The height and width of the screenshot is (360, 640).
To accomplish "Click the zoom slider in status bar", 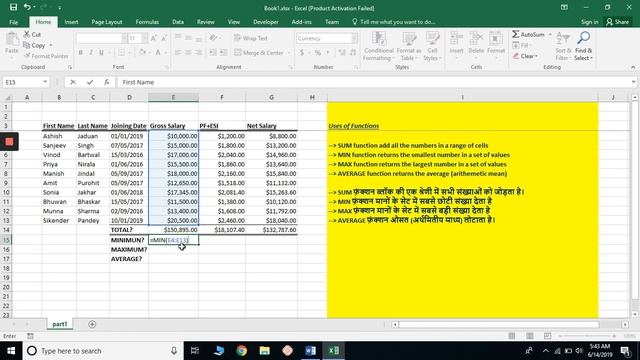I will point(588,336).
